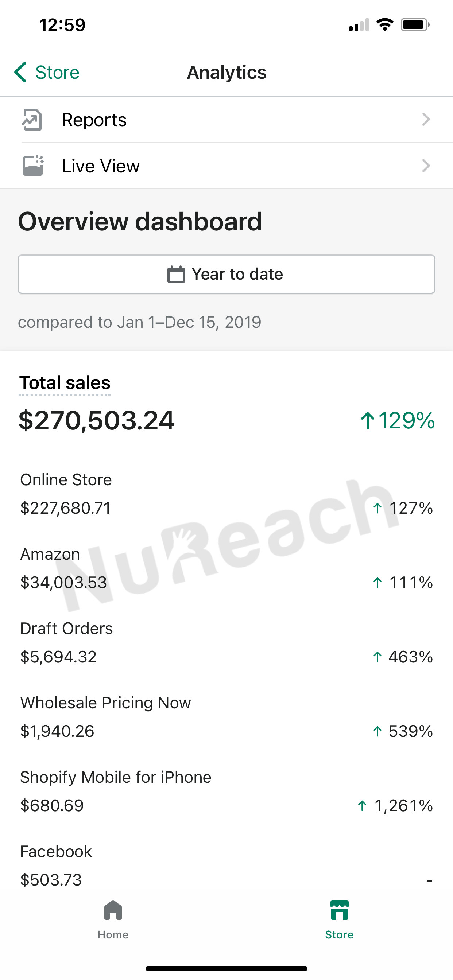This screenshot has width=453, height=980.
Task: Select the Store tab label
Action: [339, 935]
